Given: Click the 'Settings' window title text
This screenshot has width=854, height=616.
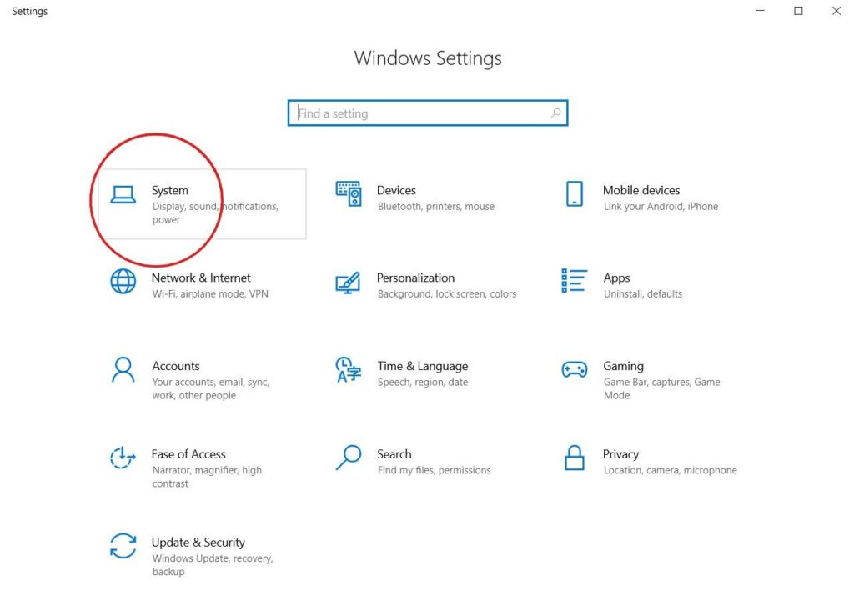Looking at the screenshot, I should coord(30,12).
